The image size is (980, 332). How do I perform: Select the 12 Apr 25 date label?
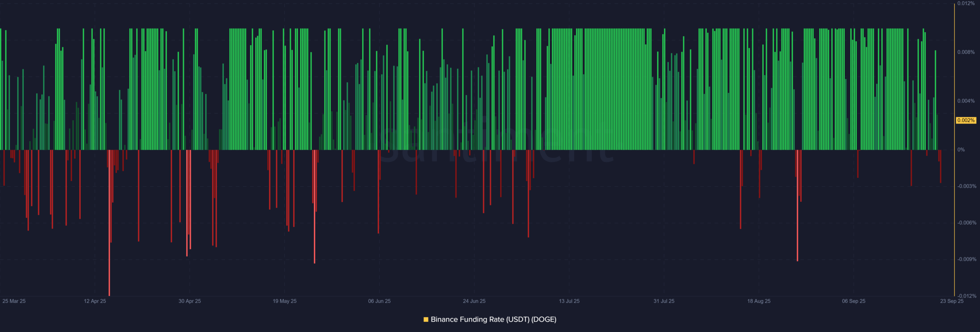pos(95,301)
